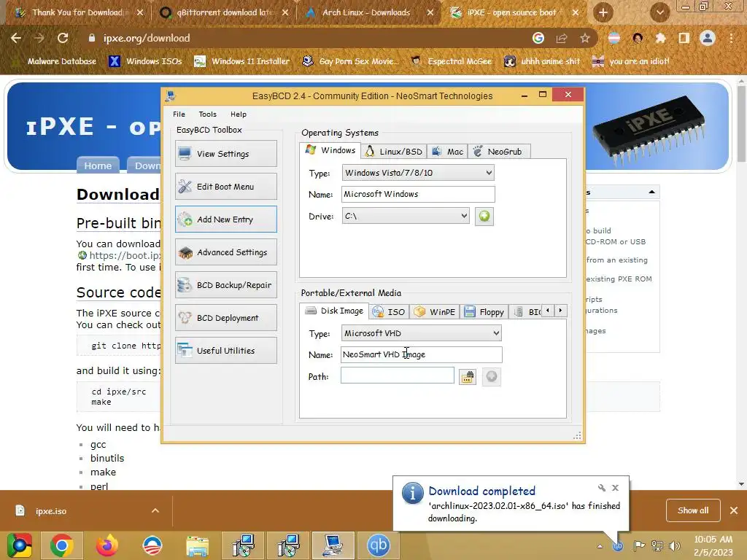Open EasyBCD Help menu
747x560 pixels.
(239, 114)
